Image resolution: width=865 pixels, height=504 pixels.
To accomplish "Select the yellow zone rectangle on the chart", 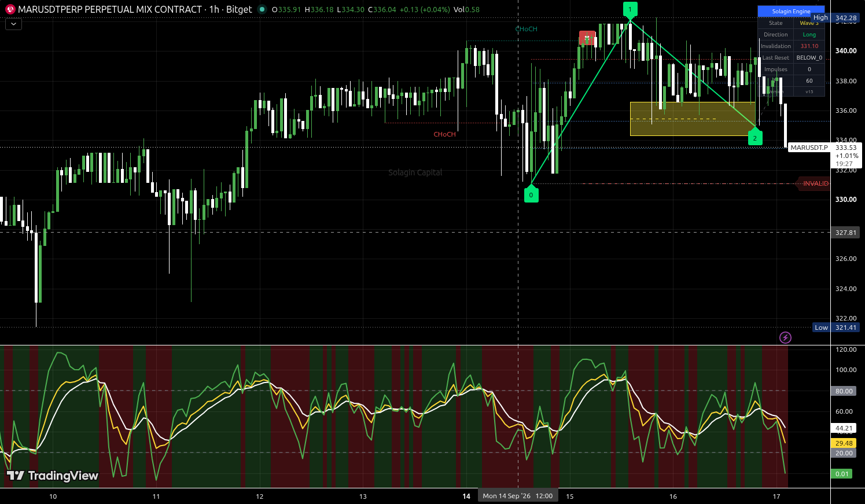I will [x=693, y=119].
